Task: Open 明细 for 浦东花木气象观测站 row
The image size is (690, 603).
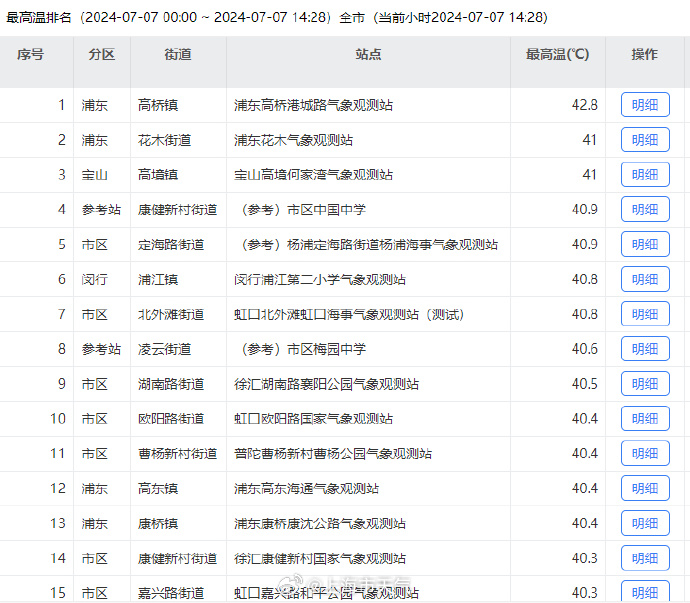Action: [x=645, y=140]
